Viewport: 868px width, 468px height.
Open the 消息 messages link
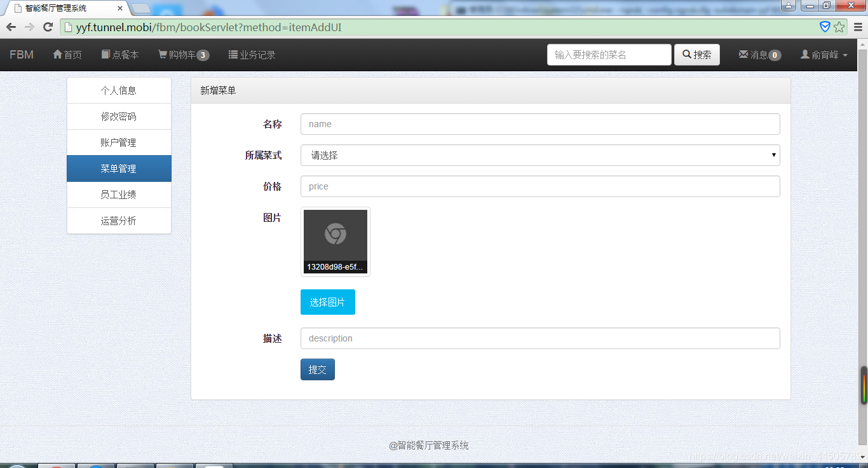click(760, 55)
